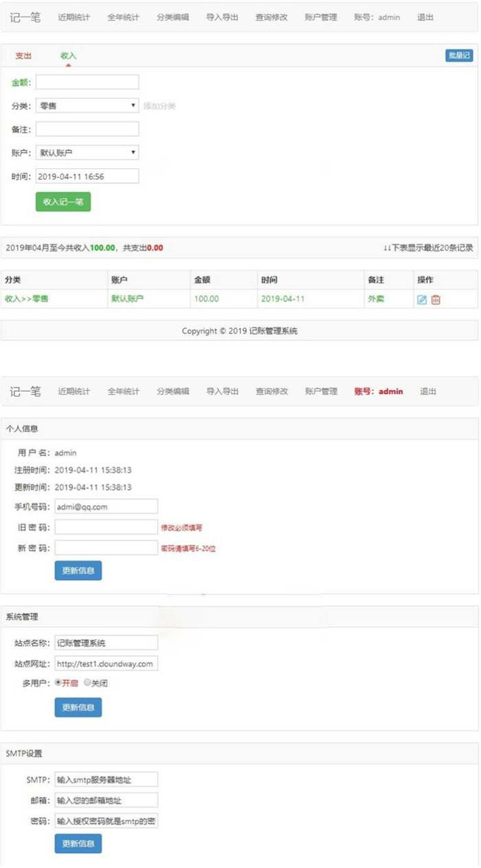481x868 pixels.
Task: Focus the SMTP 密码 input field
Action: pos(107,821)
